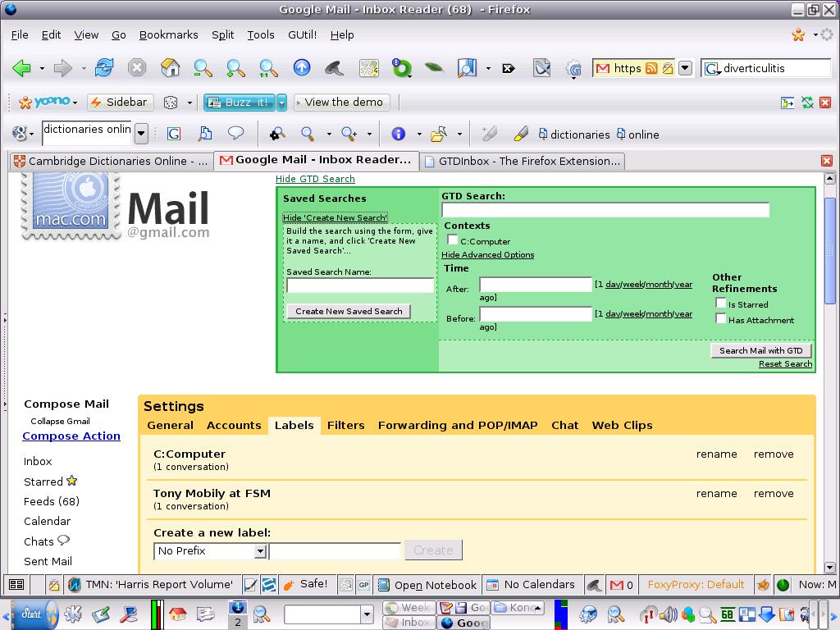Click the blue G search icon in the Google toolbar

point(174,134)
